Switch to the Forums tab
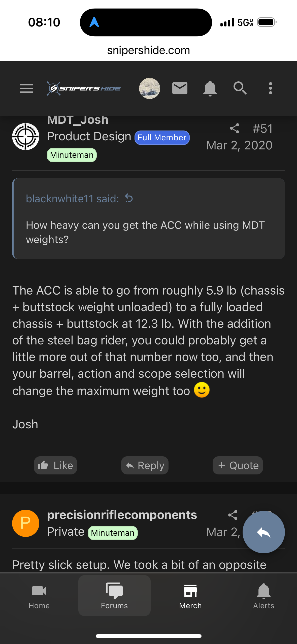 click(x=114, y=596)
